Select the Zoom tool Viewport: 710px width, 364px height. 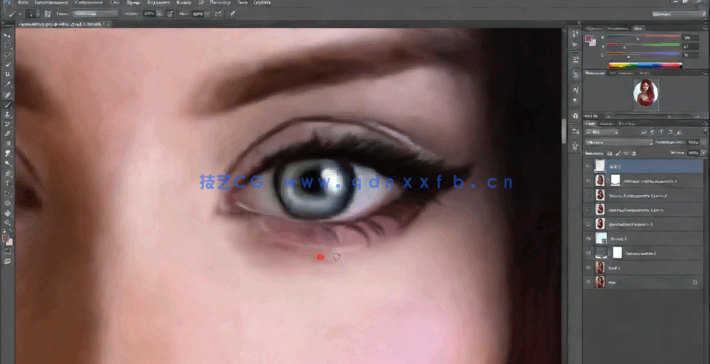tap(8, 223)
